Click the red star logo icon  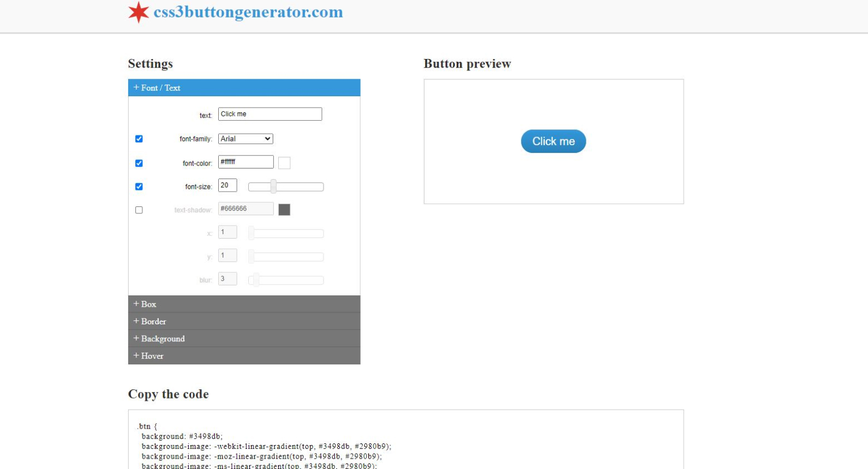tap(139, 12)
